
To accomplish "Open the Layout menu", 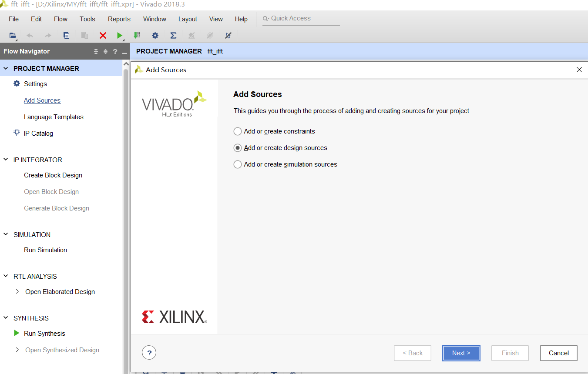I will [188, 19].
